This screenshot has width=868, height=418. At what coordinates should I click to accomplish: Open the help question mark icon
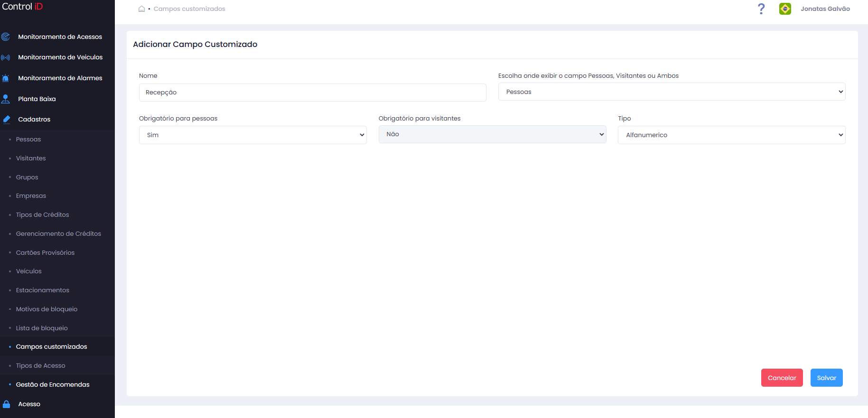[x=761, y=9]
